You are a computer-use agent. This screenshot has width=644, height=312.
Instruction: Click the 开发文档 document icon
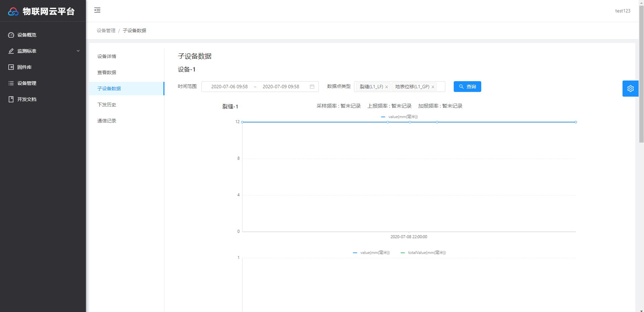[x=11, y=99]
